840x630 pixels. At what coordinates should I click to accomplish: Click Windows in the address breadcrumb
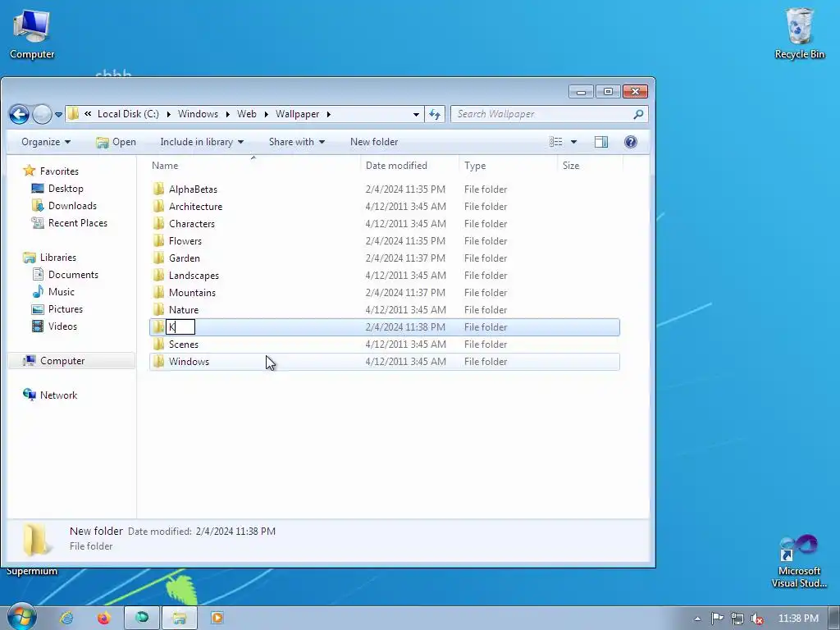pos(198,114)
